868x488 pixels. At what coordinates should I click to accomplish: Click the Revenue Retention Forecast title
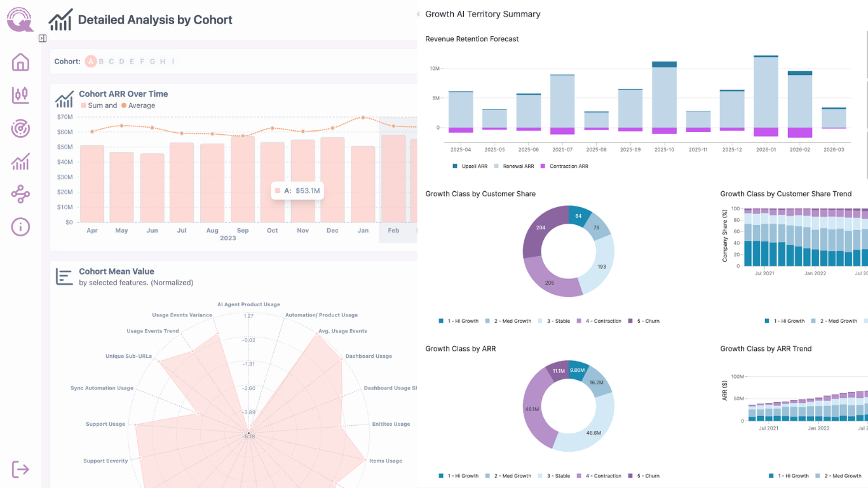tap(472, 39)
